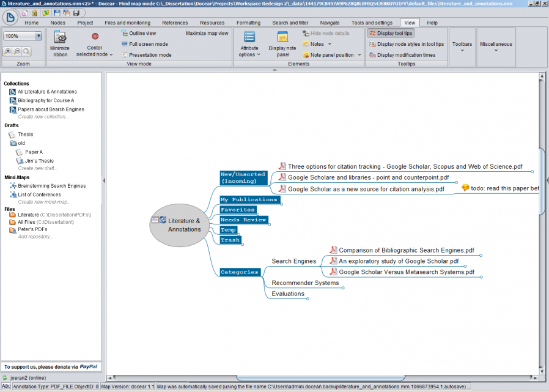Save the map with the blue floppy icon
Viewport: 549px width, 392px height.
(57, 13)
